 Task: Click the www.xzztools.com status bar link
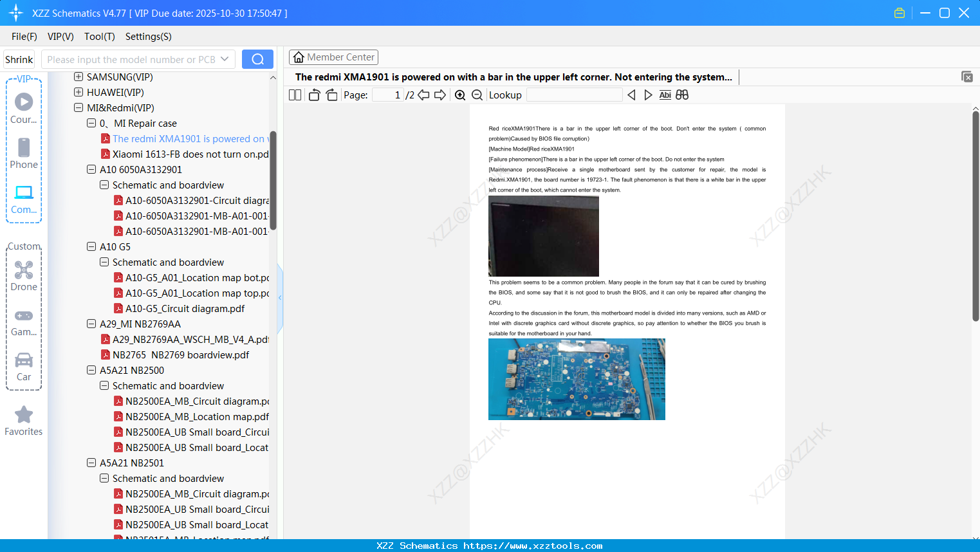click(533, 546)
